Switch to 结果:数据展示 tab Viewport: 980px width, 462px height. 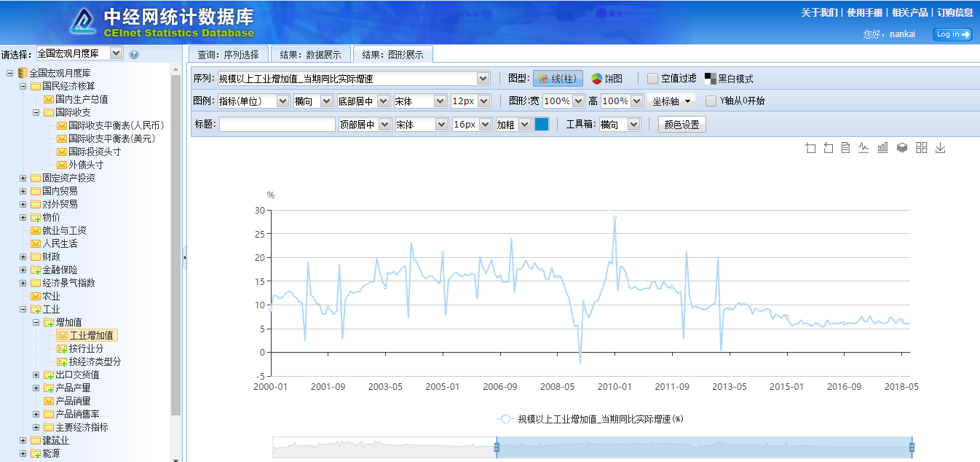coord(310,55)
